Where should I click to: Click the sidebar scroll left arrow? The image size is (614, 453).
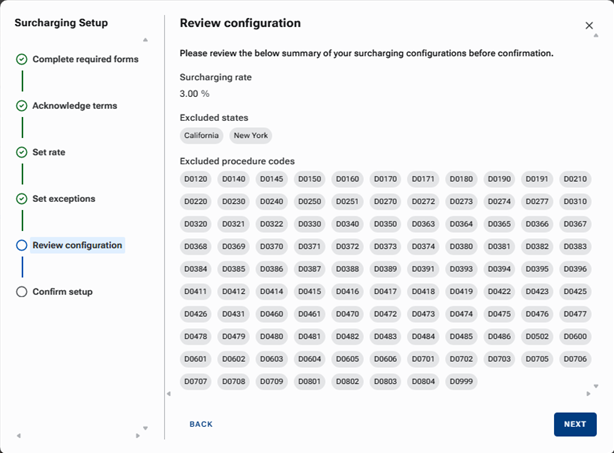coord(18,435)
